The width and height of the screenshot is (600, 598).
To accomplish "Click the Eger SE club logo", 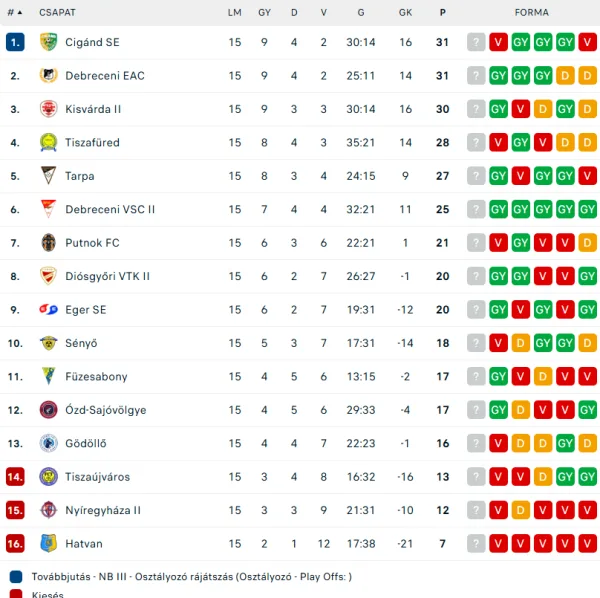I will pyautogui.click(x=48, y=310).
